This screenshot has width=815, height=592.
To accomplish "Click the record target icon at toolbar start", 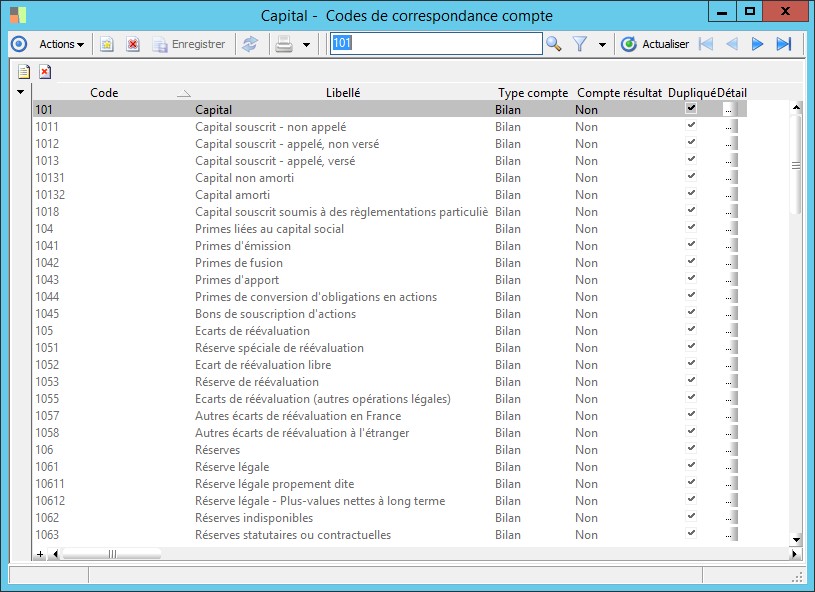I will point(17,44).
